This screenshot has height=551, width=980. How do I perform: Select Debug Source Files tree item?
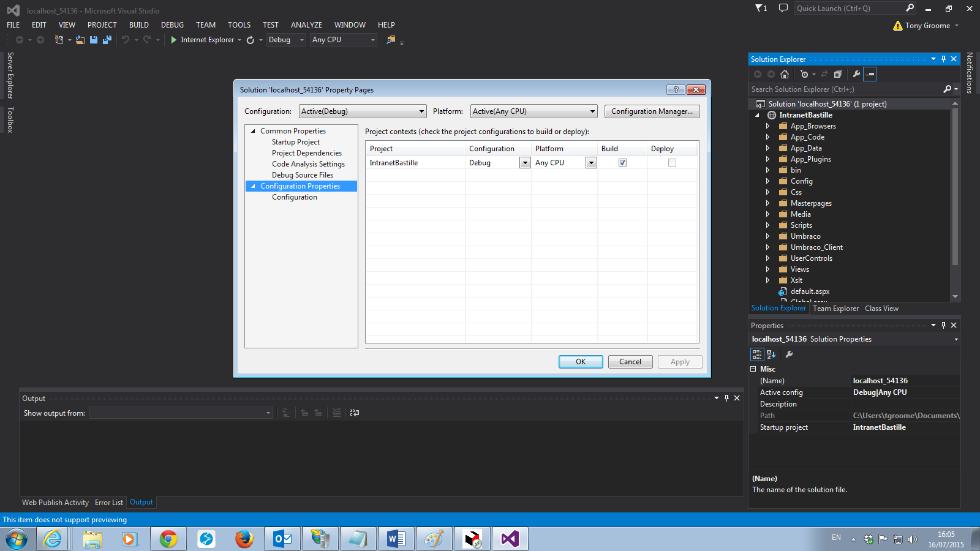click(x=303, y=175)
